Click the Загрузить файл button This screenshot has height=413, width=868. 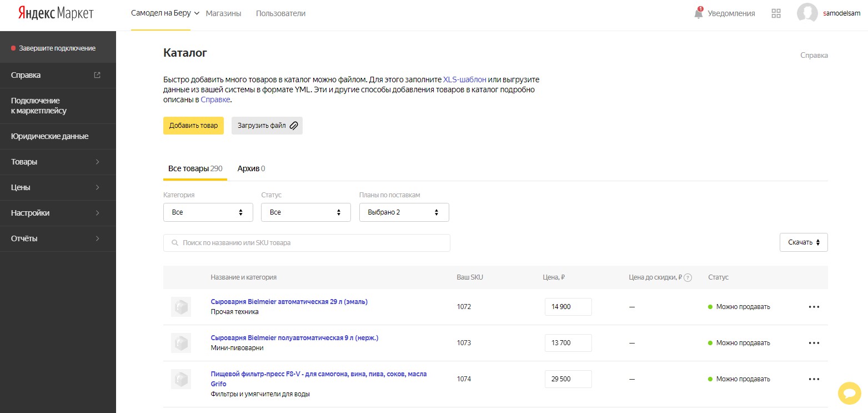(267, 126)
